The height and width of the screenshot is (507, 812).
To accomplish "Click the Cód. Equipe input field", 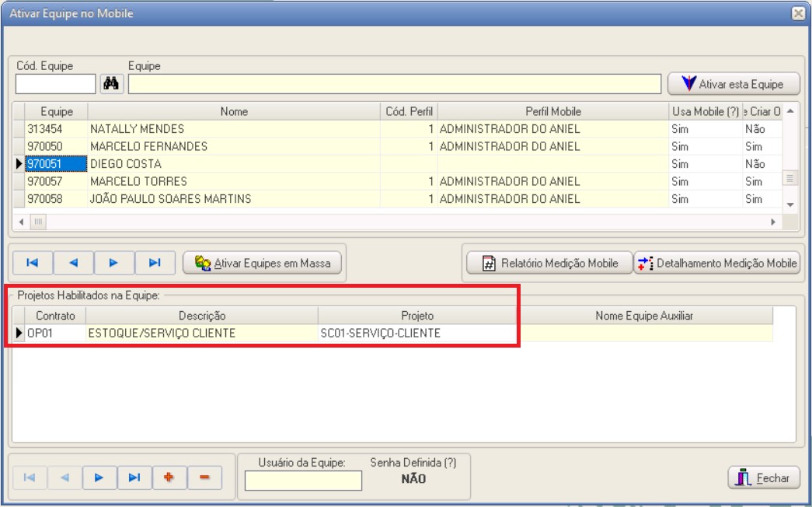I will (x=55, y=83).
